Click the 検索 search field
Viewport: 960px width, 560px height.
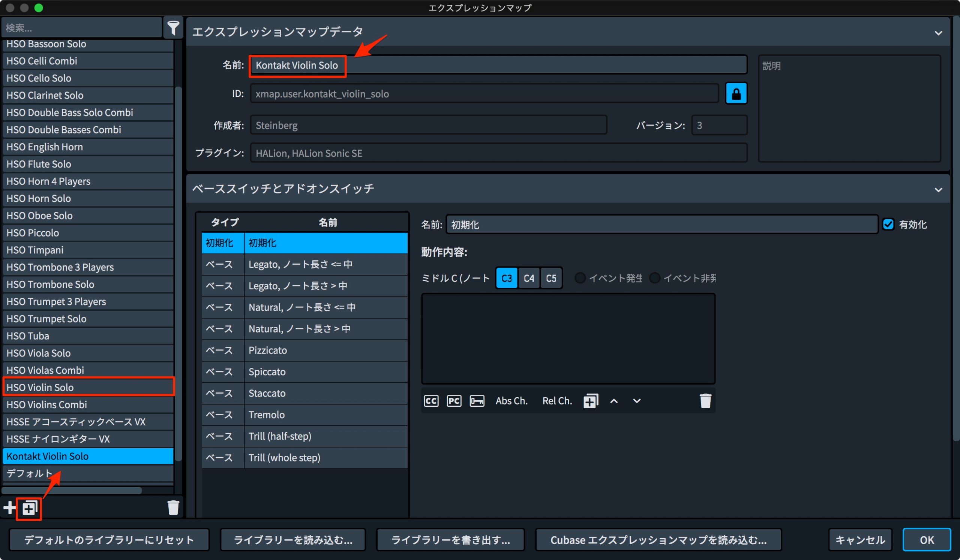(82, 28)
